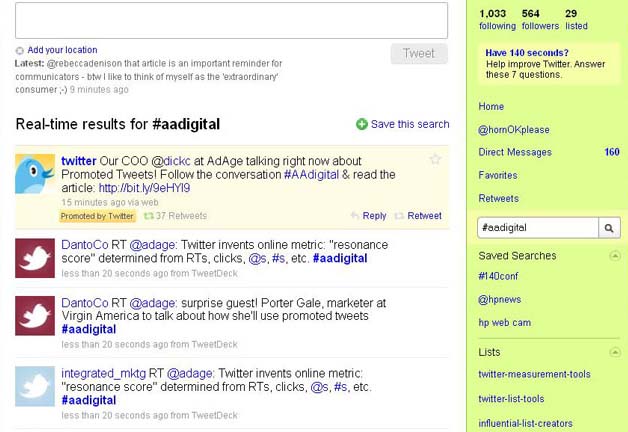Click into the tweet compose text box
The width and height of the screenshot is (628, 432).
pyautogui.click(x=231, y=20)
